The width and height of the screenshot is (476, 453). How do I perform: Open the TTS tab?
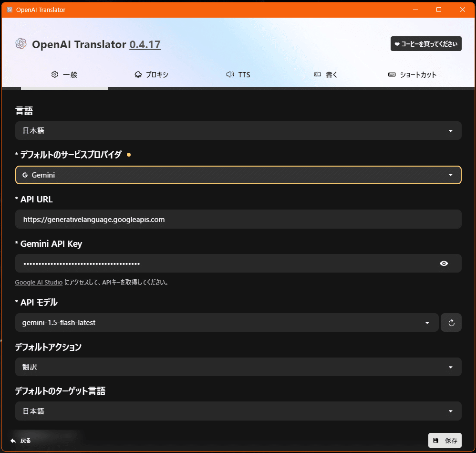[x=238, y=74]
